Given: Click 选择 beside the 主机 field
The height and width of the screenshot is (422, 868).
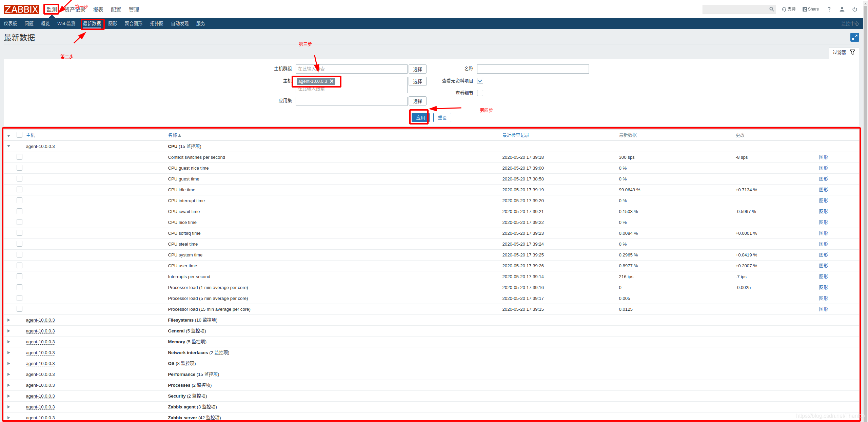Looking at the screenshot, I should 417,81.
